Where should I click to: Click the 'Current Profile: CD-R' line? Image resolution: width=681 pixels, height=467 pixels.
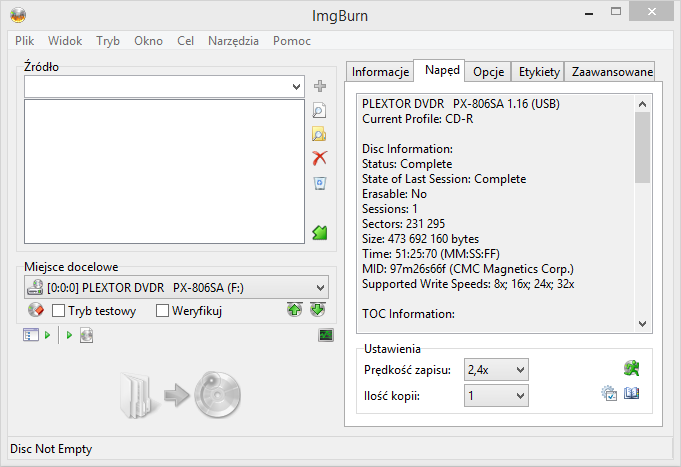[x=418, y=119]
